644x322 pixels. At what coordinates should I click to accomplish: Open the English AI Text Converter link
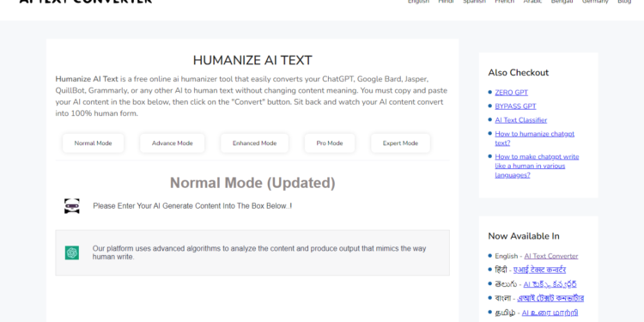pyautogui.click(x=550, y=256)
